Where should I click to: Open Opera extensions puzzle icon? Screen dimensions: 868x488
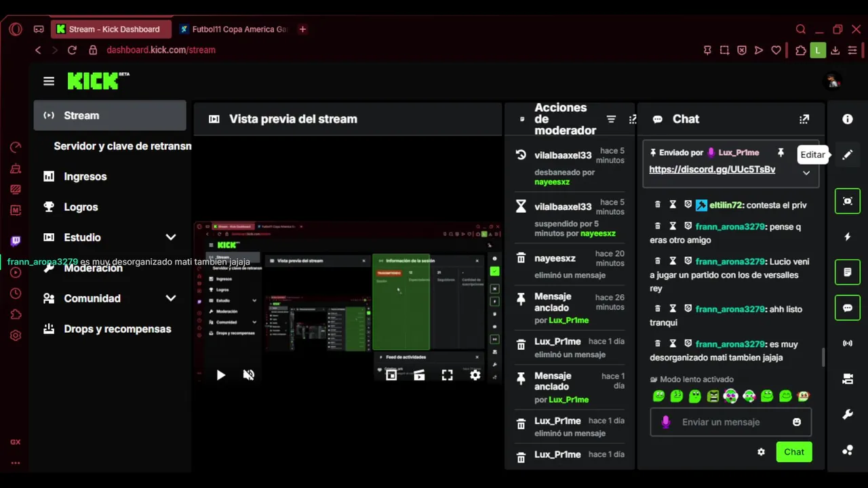click(801, 50)
